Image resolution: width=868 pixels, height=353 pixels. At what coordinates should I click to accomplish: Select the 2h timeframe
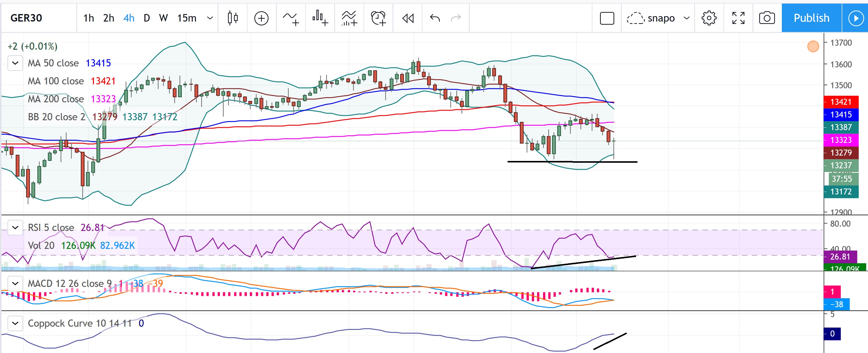[109, 18]
